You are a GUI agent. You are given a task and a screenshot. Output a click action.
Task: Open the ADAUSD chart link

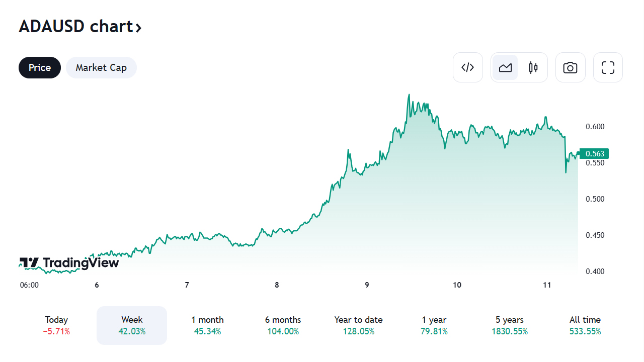80,27
